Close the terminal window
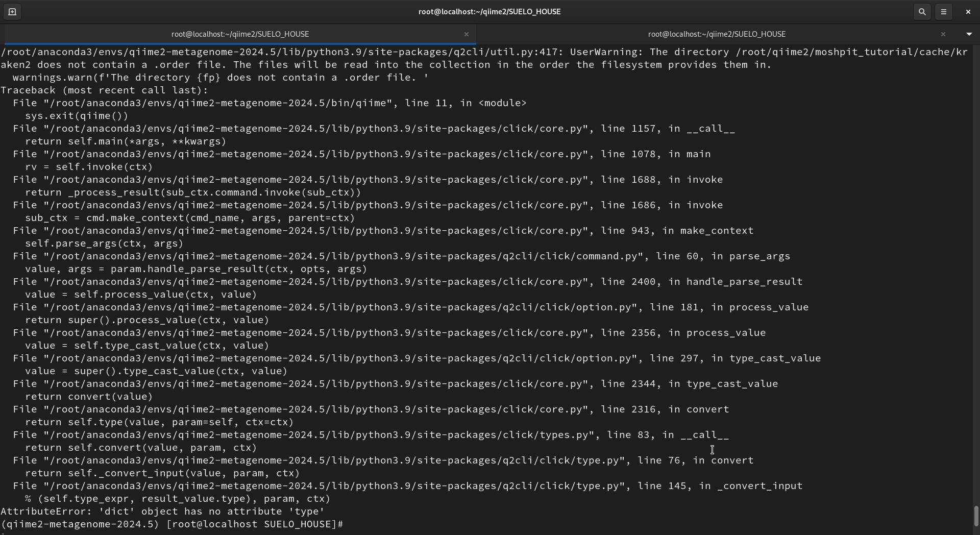 (968, 11)
